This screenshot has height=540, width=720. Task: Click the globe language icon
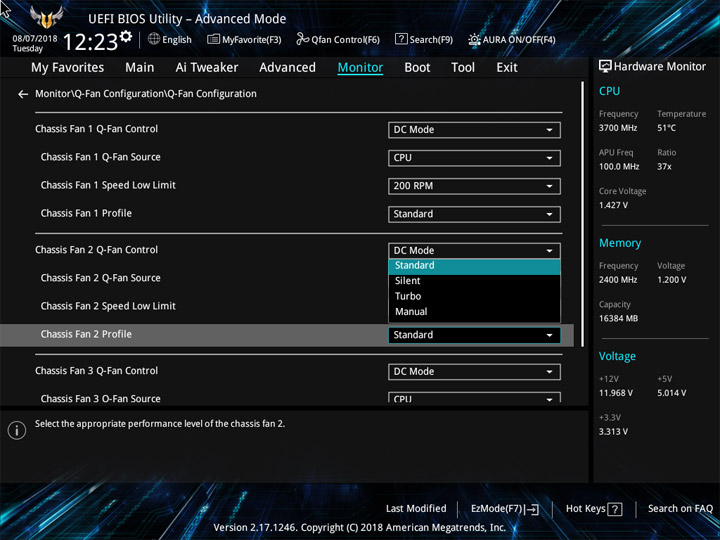tap(154, 39)
